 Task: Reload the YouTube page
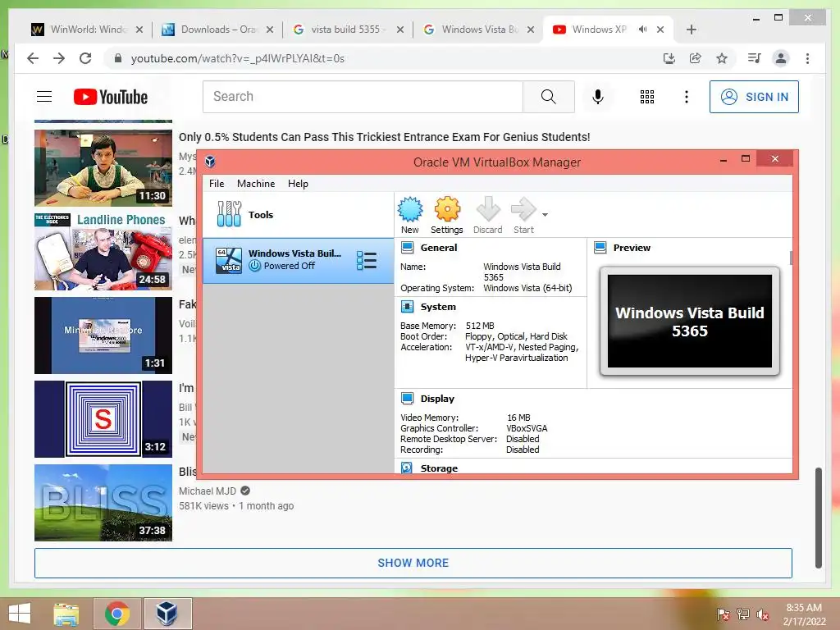point(85,58)
